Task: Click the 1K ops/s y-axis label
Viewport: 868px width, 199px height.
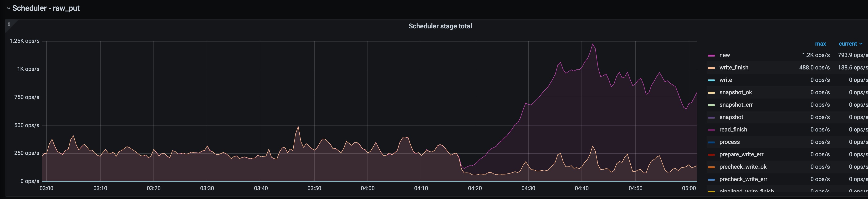Action: pos(28,69)
